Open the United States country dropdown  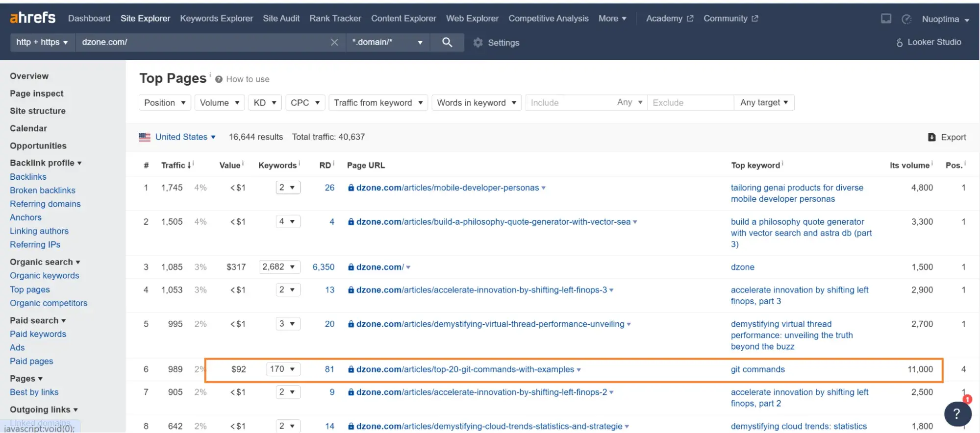185,137
